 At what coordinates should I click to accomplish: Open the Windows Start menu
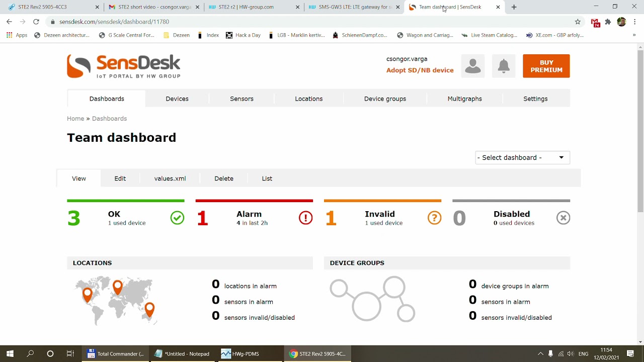point(10,353)
